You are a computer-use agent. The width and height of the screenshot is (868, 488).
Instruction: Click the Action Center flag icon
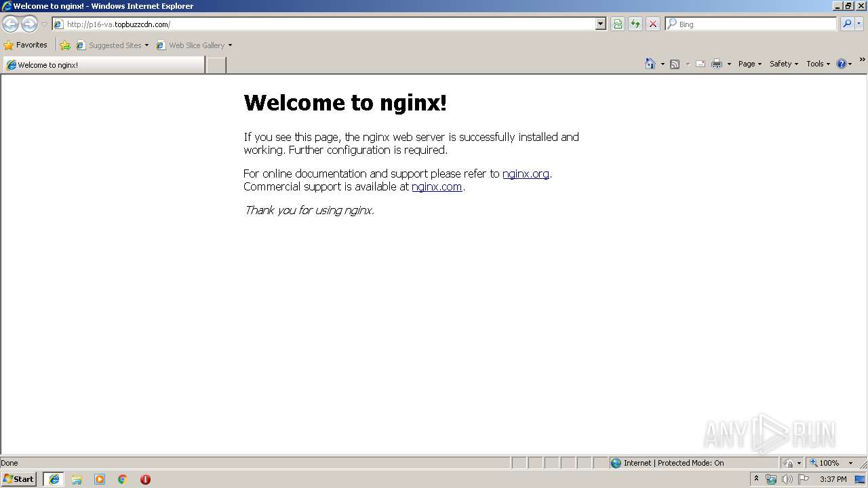click(x=804, y=479)
